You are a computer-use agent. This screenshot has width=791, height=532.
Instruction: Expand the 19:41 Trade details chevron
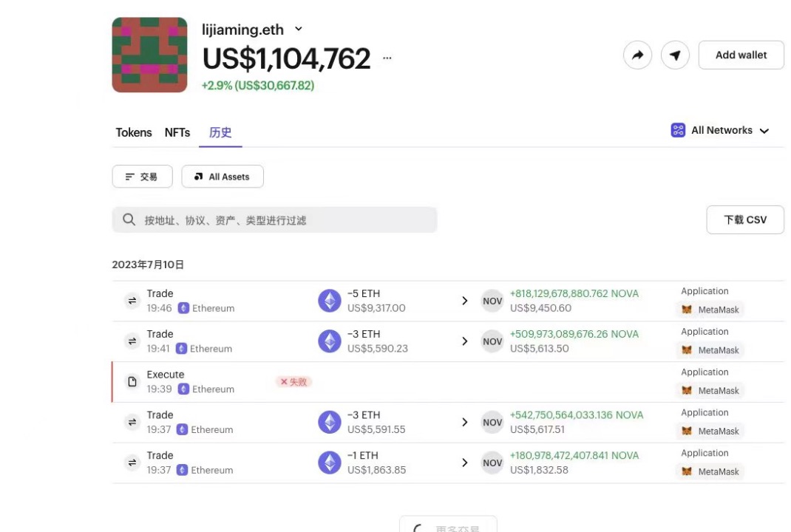point(465,341)
